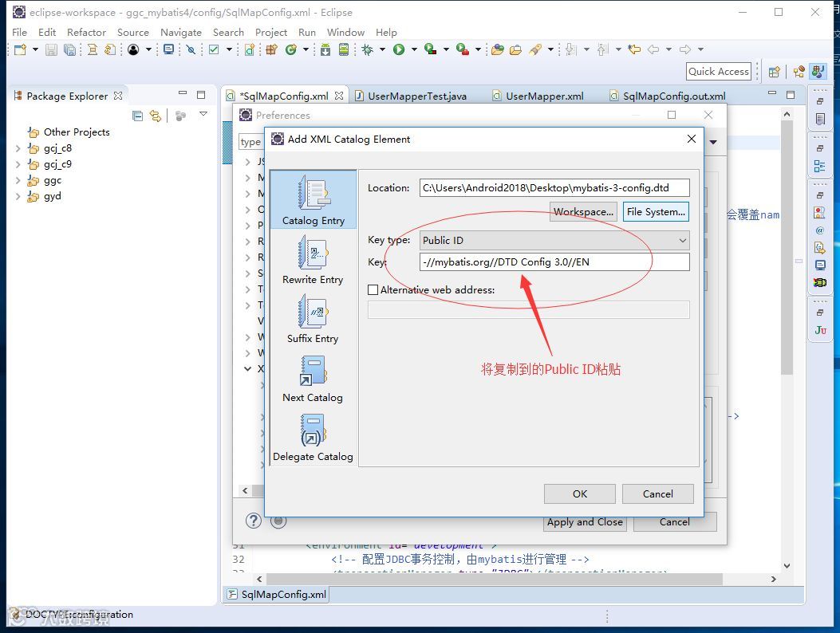Click the Last Edit Location toolbar icon

(x=634, y=49)
